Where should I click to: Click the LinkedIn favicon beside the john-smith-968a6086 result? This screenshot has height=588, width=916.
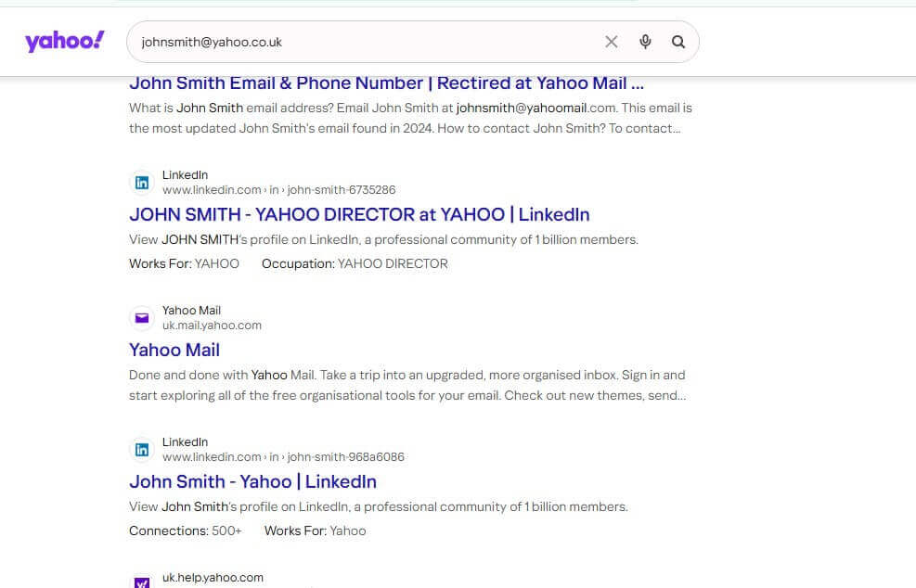point(142,450)
